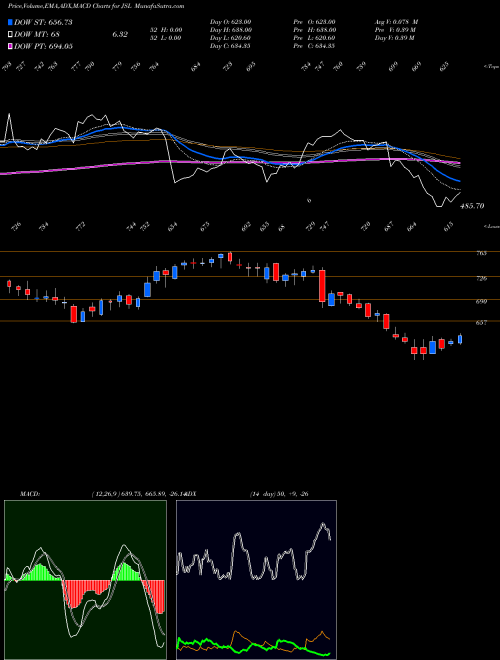Click the ADX (14 day) 50, +9, -26 values
This screenshot has height=660, width=500.
279,494
